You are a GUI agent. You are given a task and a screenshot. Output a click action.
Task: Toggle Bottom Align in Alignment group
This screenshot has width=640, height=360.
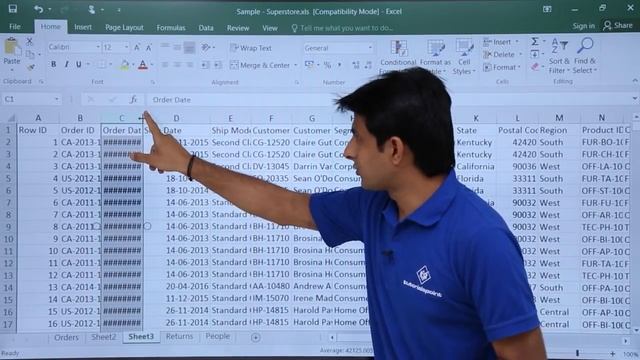click(x=189, y=47)
